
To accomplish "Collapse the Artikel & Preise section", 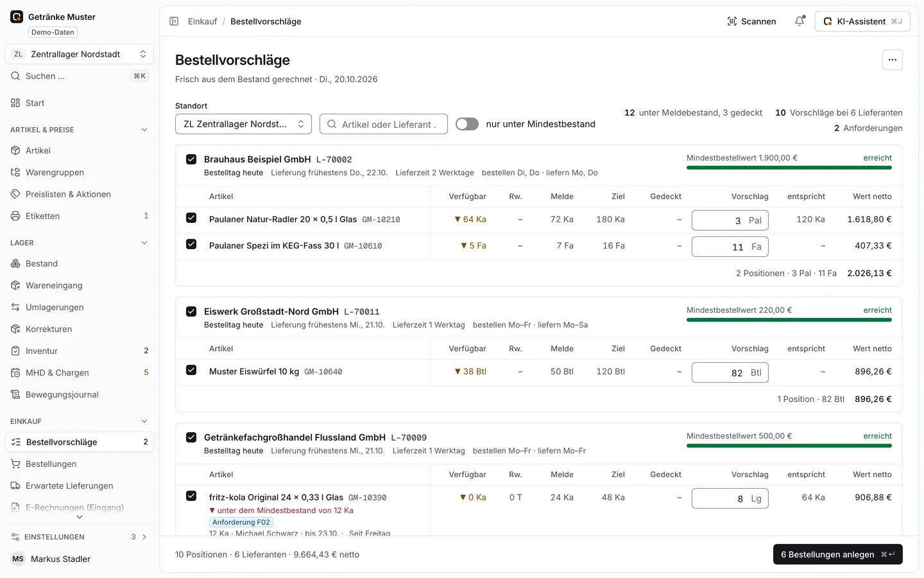I will 144,130.
